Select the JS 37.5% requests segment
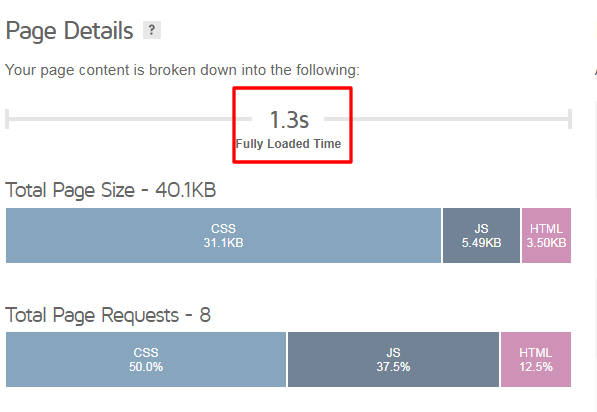The image size is (597, 412). point(393,359)
